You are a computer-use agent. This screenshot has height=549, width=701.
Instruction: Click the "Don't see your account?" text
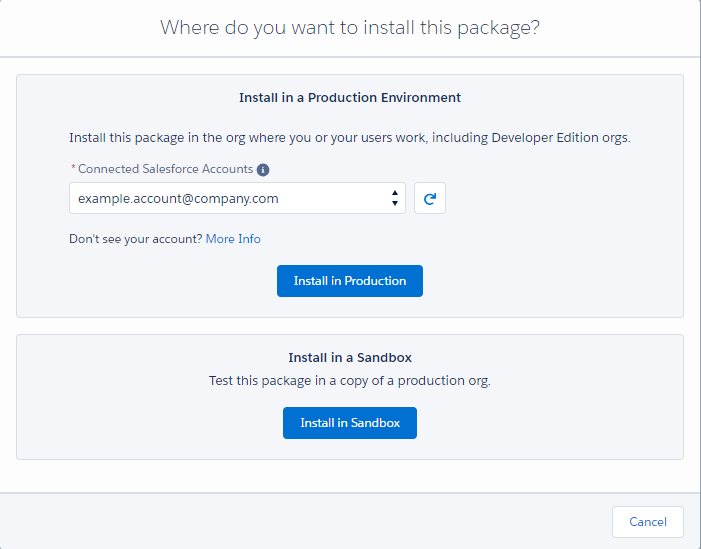coord(135,239)
